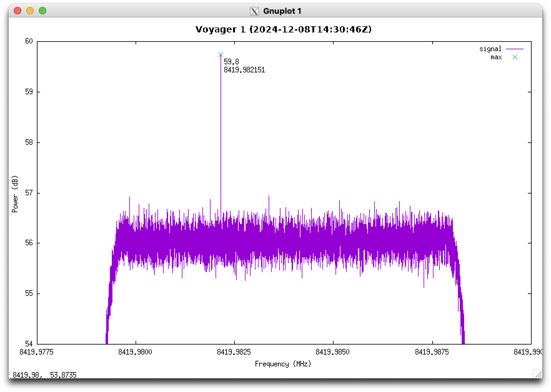Click the y-axis tick label 60
This screenshot has height=392, width=551.
(29, 41)
